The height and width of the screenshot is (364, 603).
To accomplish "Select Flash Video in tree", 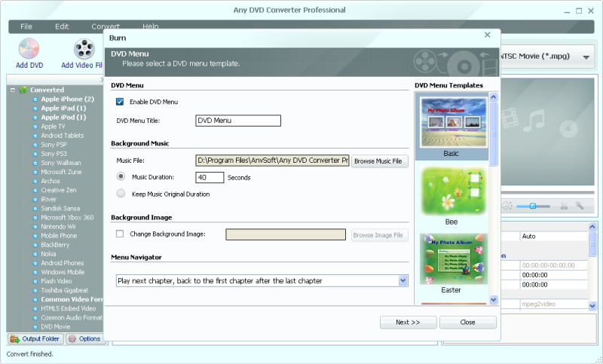I will pyautogui.click(x=56, y=281).
